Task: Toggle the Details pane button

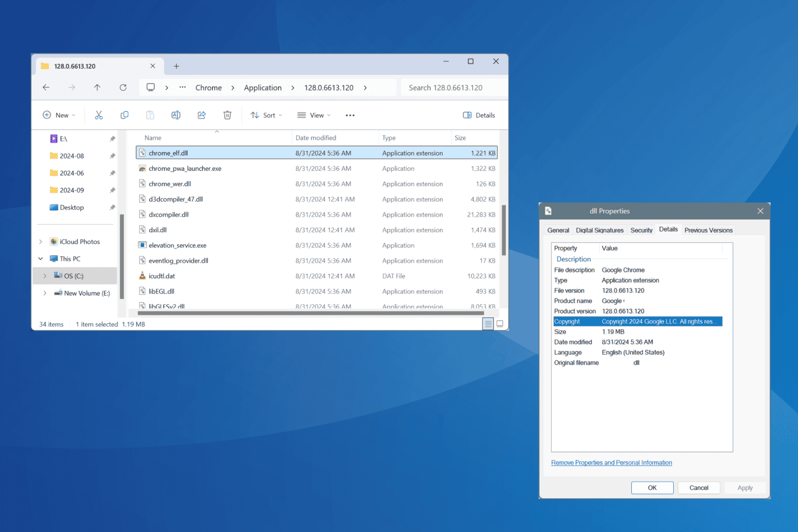Action: pyautogui.click(x=479, y=115)
